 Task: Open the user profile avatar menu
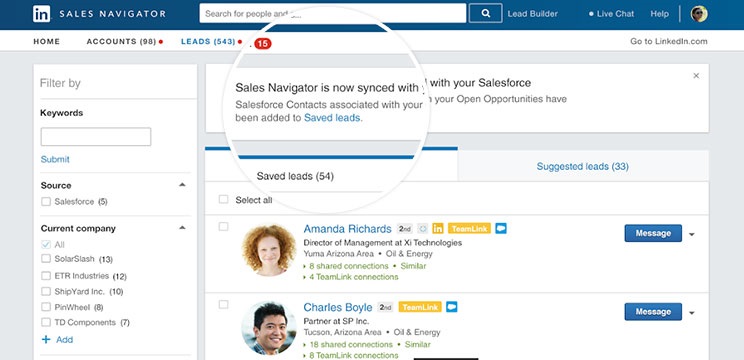click(699, 14)
